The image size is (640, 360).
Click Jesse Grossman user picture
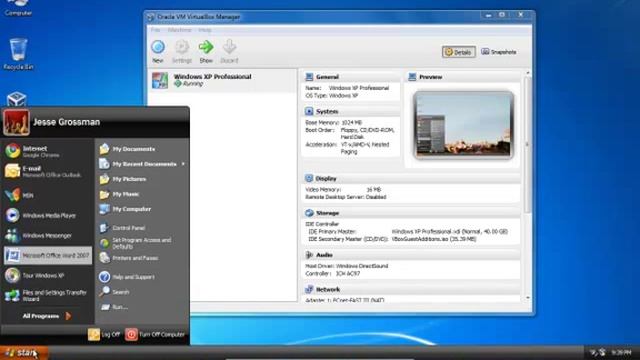click(16, 122)
